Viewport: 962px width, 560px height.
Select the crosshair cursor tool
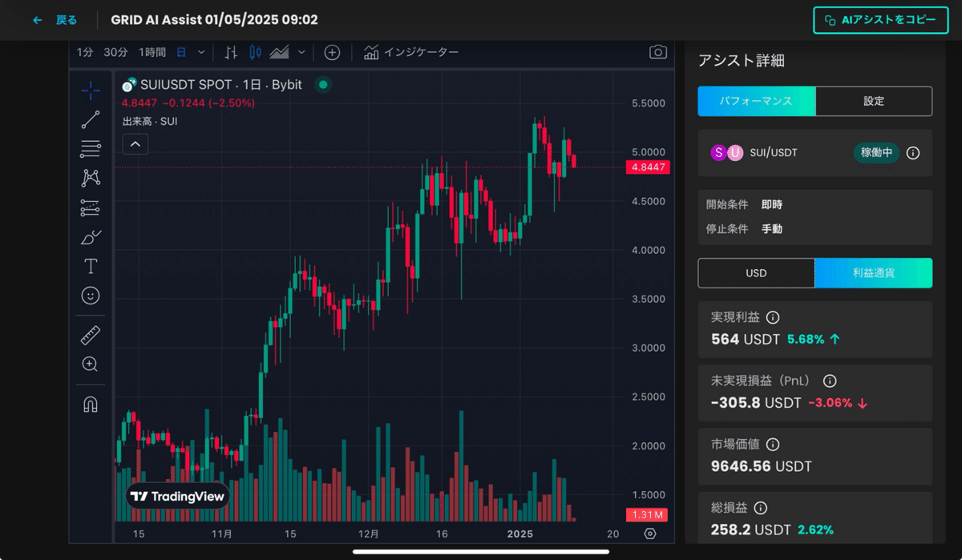91,90
